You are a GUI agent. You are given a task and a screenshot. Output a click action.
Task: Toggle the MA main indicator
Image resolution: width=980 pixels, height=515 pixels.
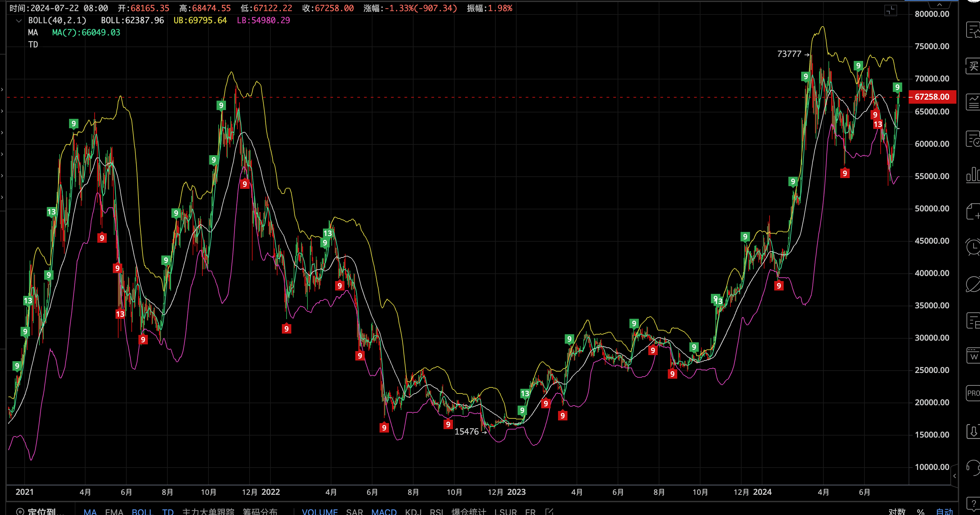pos(90,512)
